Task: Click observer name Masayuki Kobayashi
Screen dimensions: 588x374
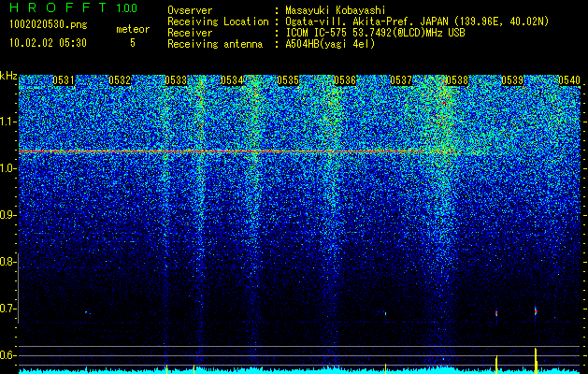Action: click(x=336, y=10)
